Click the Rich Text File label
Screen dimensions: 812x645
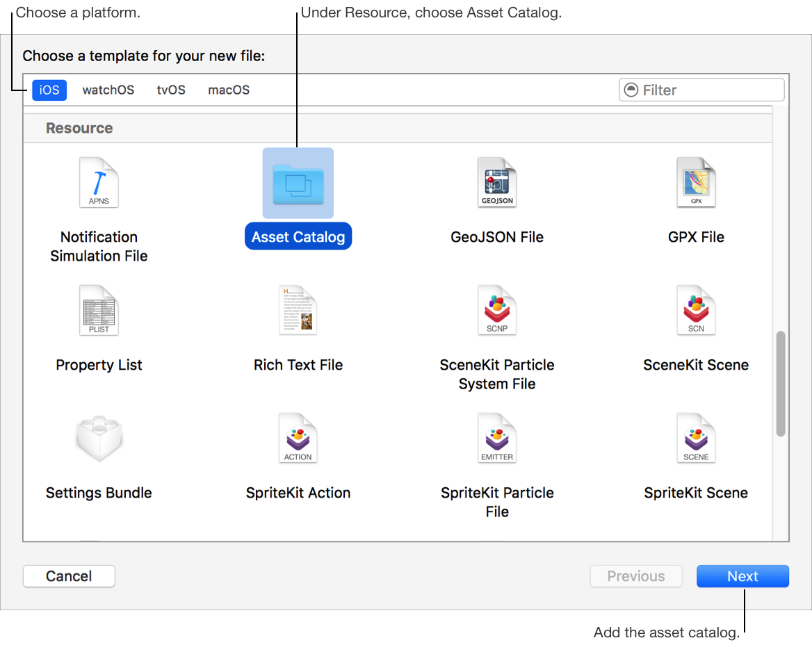298,365
